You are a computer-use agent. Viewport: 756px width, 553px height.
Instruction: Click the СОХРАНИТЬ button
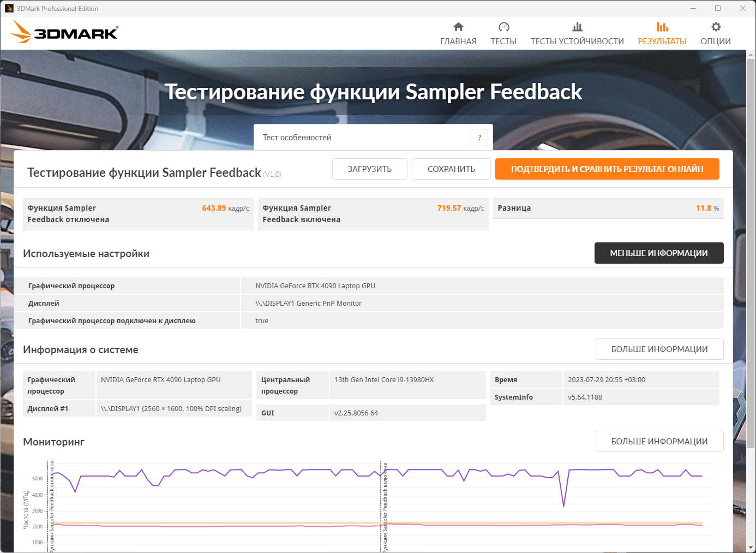tap(451, 169)
